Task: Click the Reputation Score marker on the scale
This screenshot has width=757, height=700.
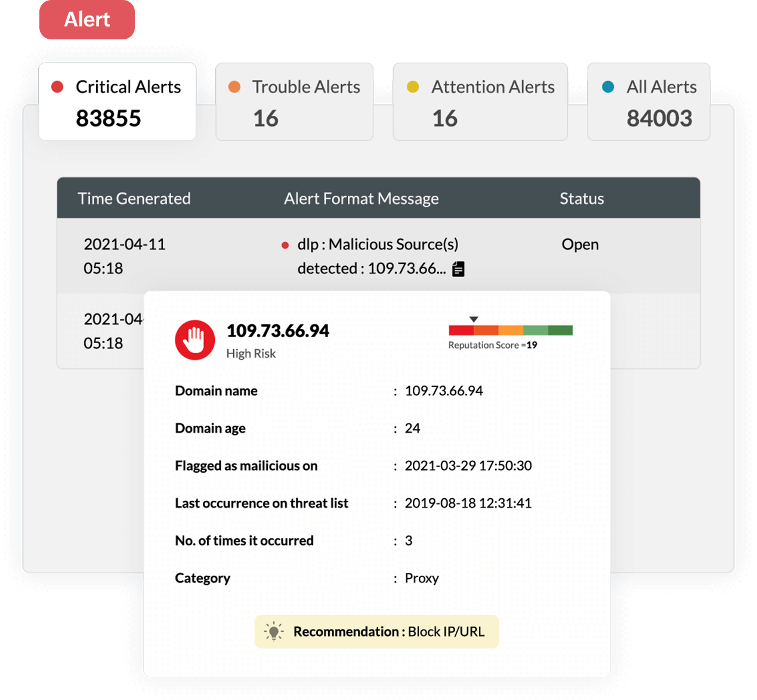Action: 473,319
